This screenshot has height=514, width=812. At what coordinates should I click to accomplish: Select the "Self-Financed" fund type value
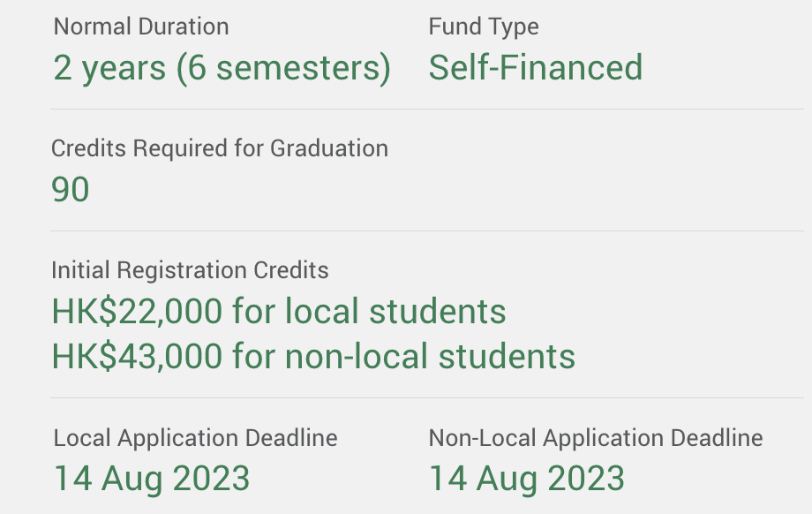(x=536, y=68)
